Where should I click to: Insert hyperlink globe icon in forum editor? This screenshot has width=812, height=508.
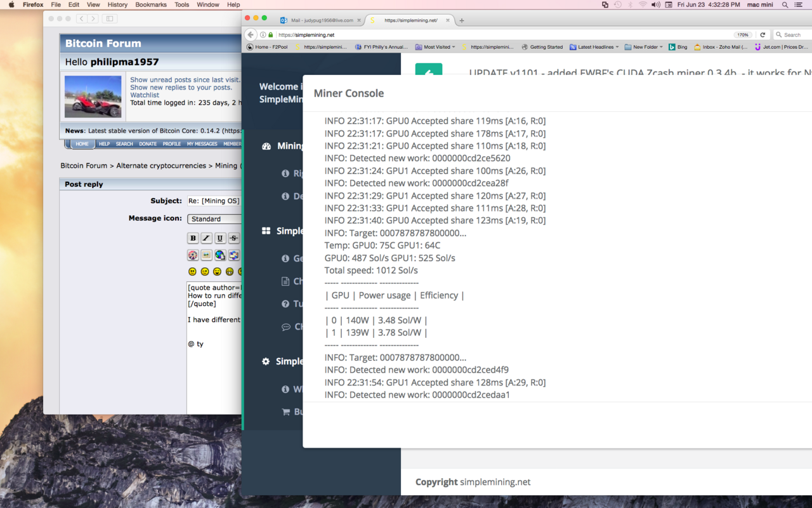point(220,255)
